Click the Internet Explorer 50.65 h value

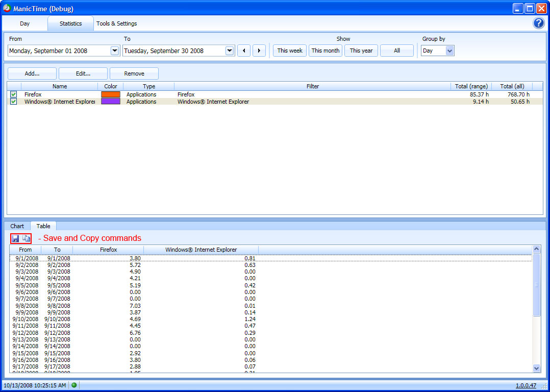click(x=520, y=102)
